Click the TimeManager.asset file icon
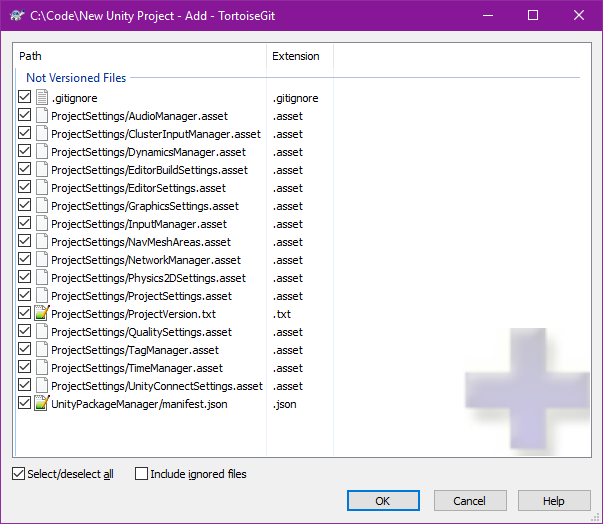 point(42,368)
